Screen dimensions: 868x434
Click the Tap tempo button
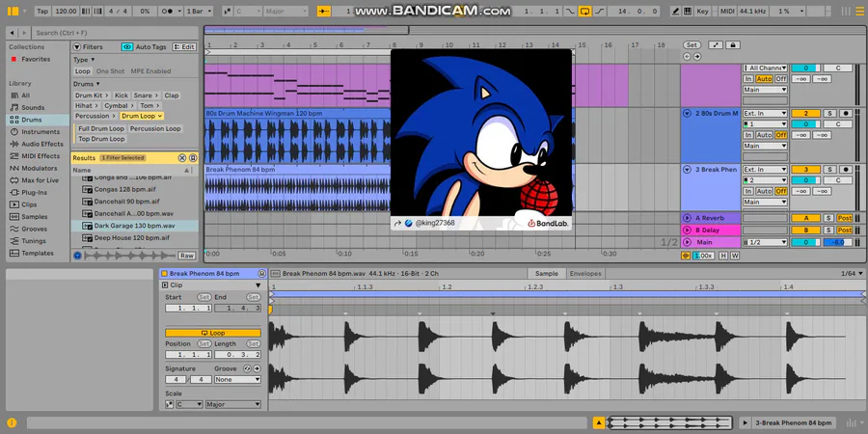[x=42, y=11]
